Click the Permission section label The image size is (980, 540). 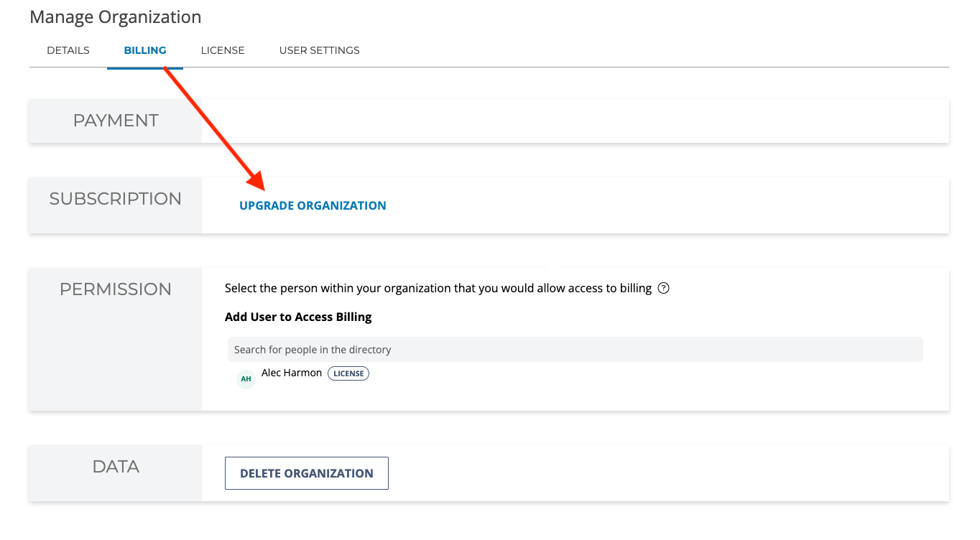116,289
